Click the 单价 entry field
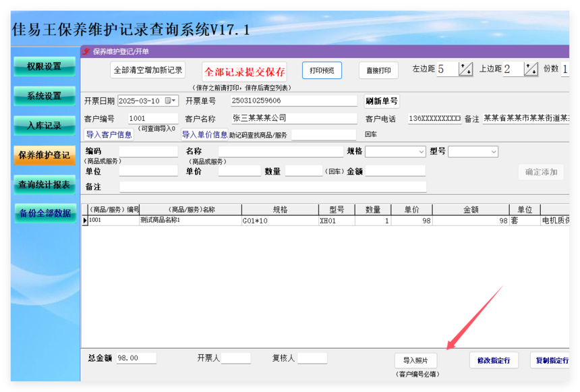The width and height of the screenshot is (580, 392). pyautogui.click(x=239, y=171)
